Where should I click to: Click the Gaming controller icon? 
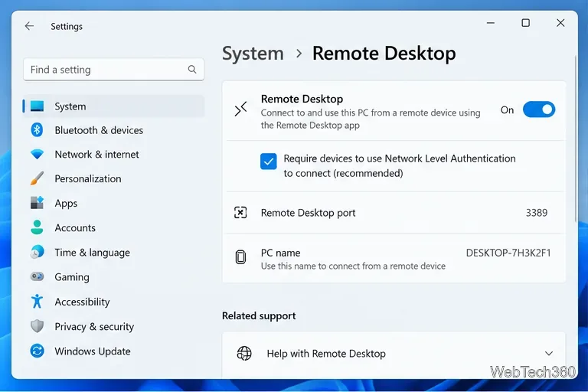pos(37,277)
